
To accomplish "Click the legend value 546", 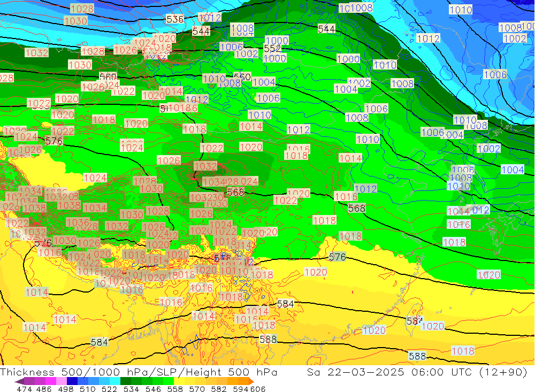I will click(153, 389).
